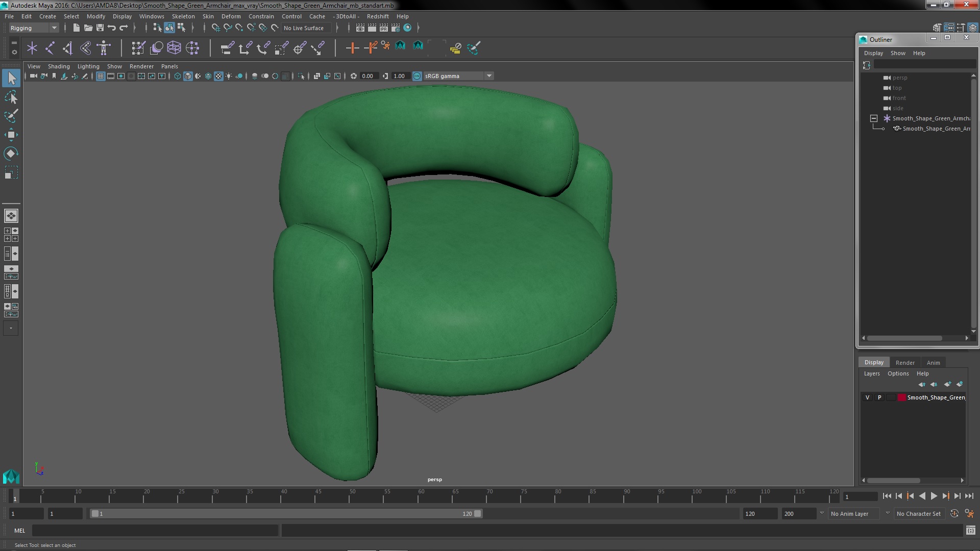Click the Redo arrow icon

coord(124,28)
